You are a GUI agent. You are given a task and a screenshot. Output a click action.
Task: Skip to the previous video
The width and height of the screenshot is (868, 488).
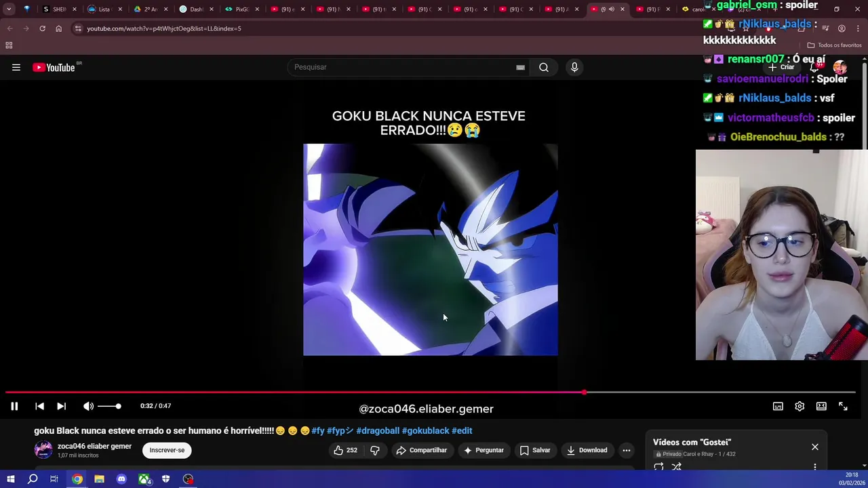(x=39, y=406)
